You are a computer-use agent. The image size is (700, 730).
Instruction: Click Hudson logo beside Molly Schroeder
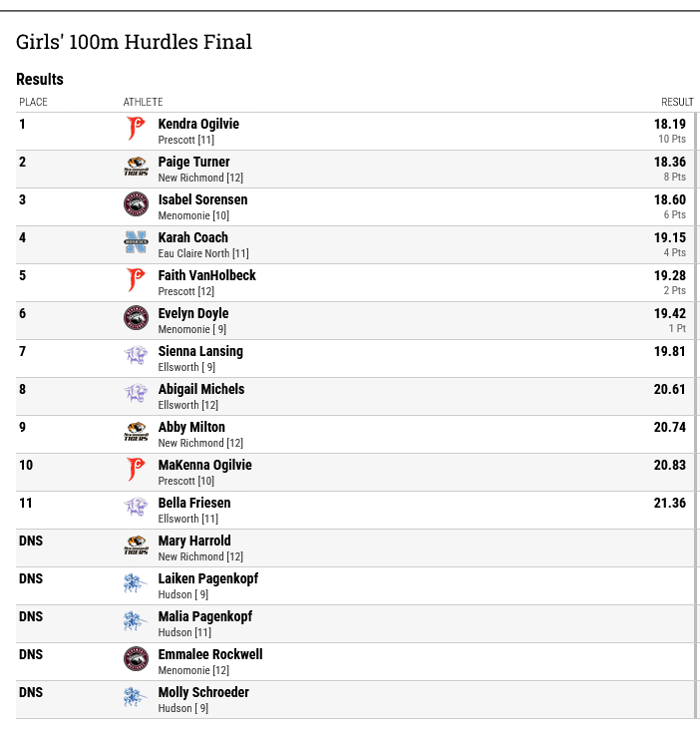tap(136, 697)
